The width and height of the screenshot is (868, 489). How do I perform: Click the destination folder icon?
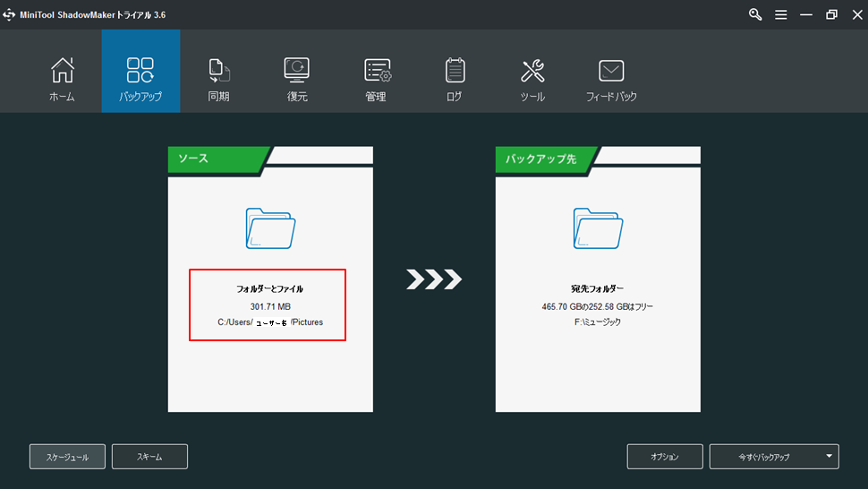pyautogui.click(x=599, y=228)
